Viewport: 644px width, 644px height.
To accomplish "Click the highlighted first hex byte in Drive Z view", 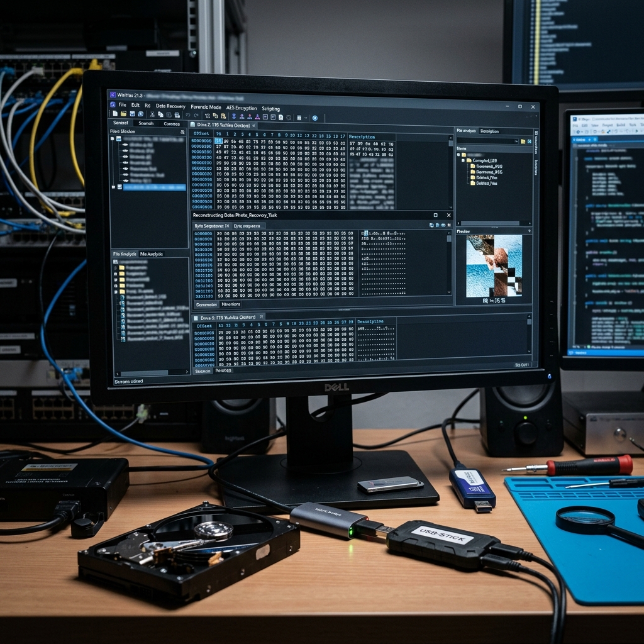I will [218, 141].
